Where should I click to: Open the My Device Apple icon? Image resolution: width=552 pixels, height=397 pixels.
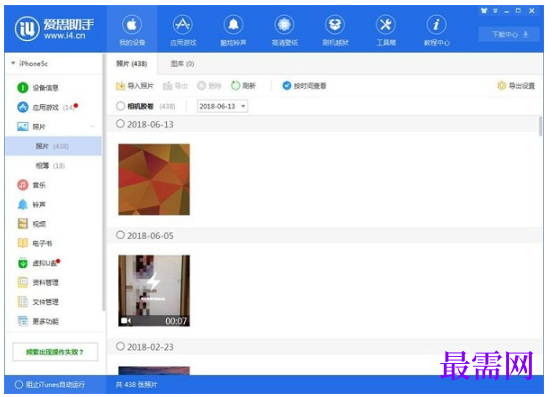[132, 25]
